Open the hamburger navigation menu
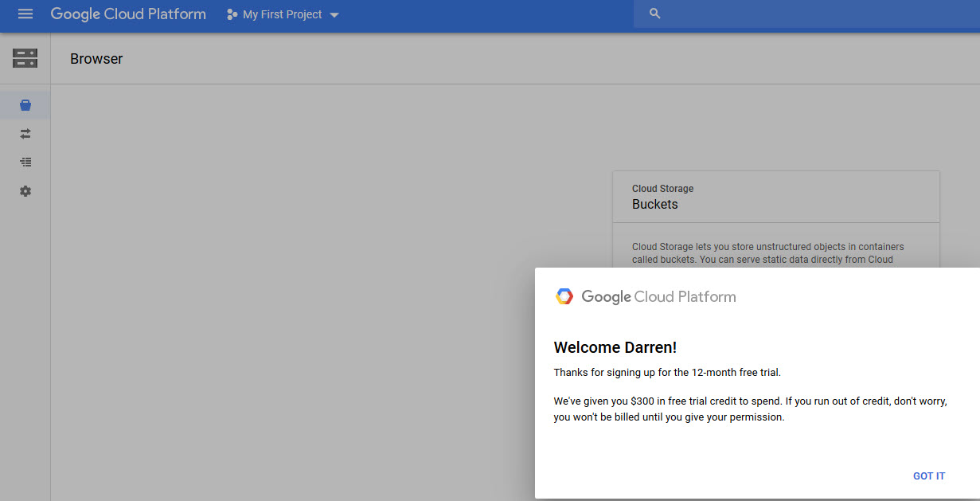This screenshot has width=980, height=501. click(x=25, y=14)
